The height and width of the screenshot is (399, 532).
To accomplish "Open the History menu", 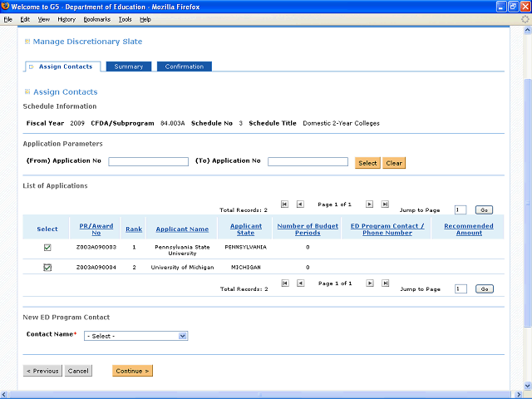I will tap(66, 19).
